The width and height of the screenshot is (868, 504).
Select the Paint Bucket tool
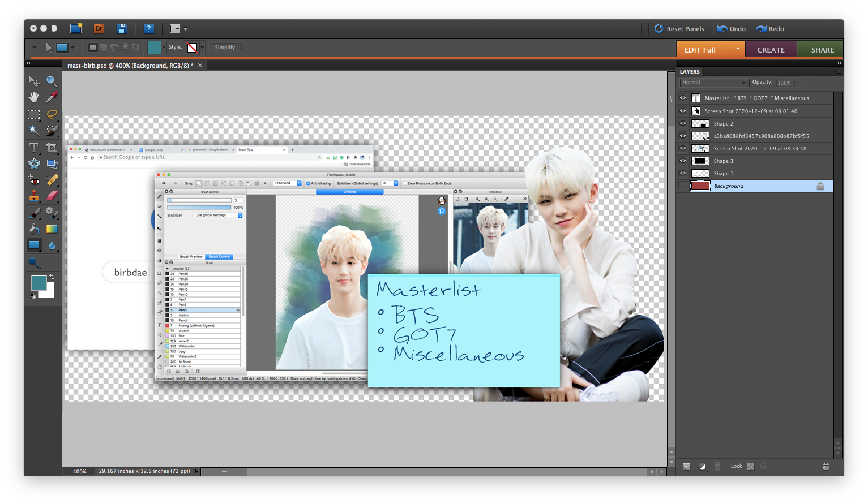(x=34, y=229)
